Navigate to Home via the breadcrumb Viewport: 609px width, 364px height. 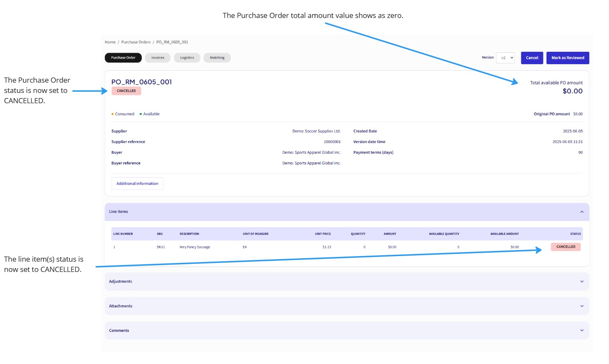[110, 42]
